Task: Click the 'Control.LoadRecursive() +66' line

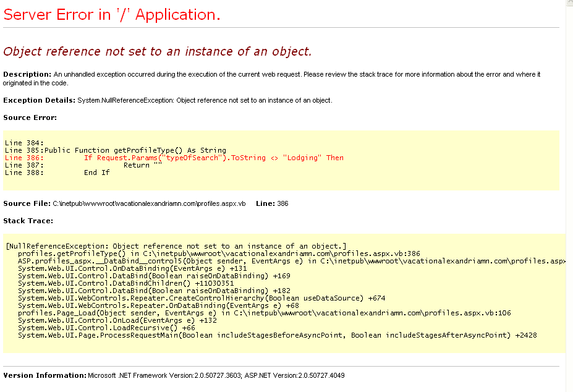Action: [x=106, y=328]
